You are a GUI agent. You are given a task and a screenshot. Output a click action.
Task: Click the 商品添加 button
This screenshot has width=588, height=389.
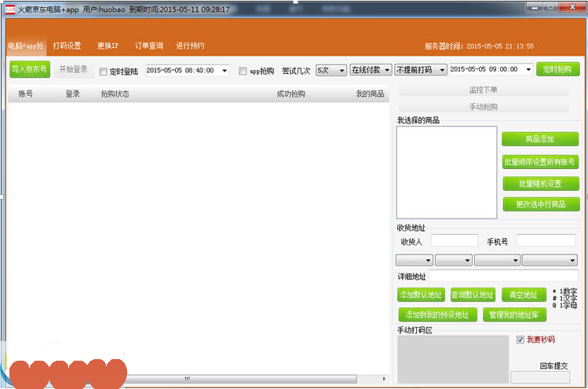click(540, 139)
